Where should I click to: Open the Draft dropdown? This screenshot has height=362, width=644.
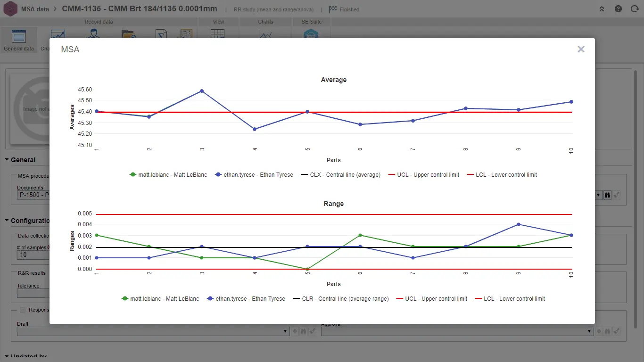tap(285, 331)
